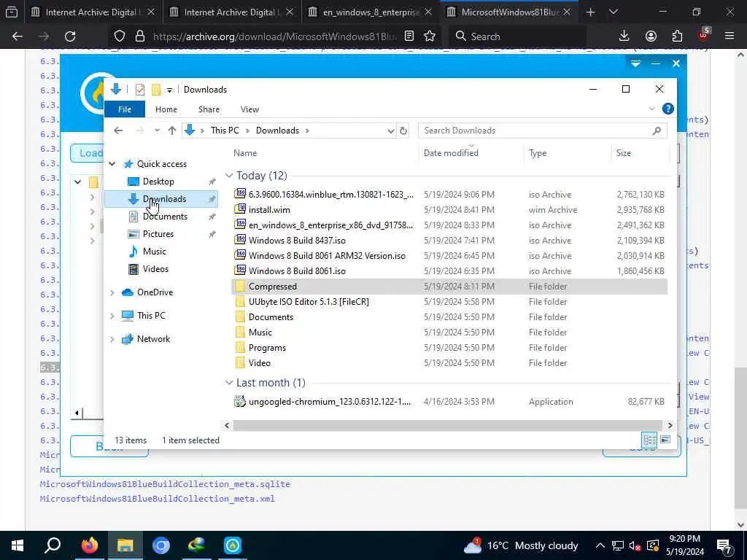This screenshot has height=560, width=747.
Task: Click the Firefox Search box
Action: coord(518,36)
